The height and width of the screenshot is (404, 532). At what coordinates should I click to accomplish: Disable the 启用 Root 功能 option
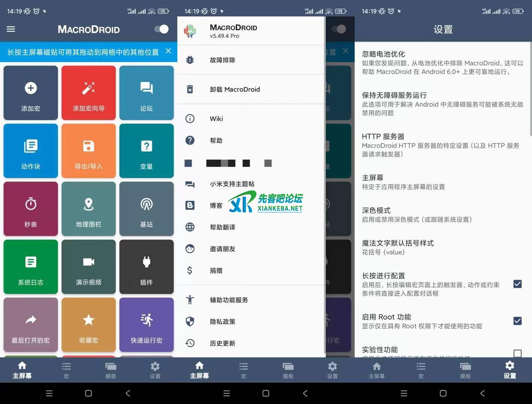(517, 321)
